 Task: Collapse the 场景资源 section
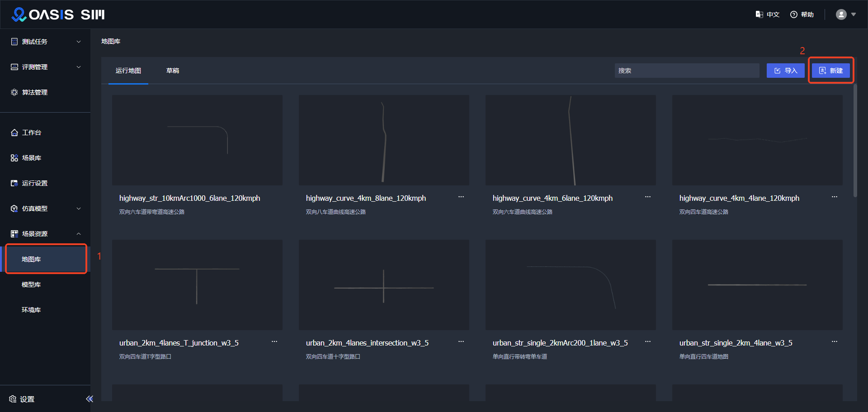[45, 234]
